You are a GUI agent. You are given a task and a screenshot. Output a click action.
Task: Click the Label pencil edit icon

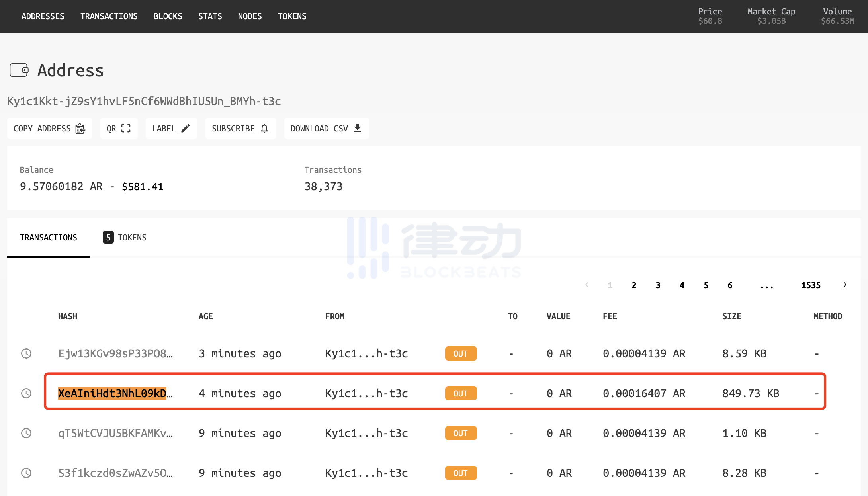[186, 128]
